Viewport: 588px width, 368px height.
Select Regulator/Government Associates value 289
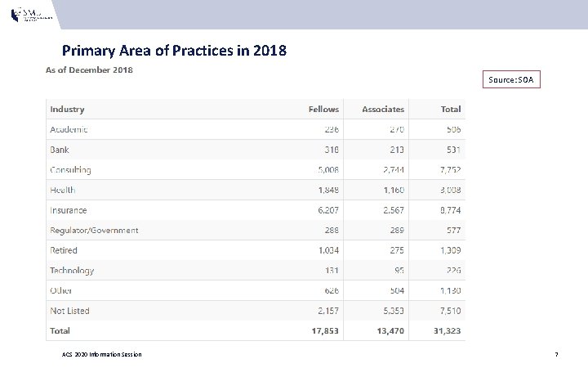397,230
